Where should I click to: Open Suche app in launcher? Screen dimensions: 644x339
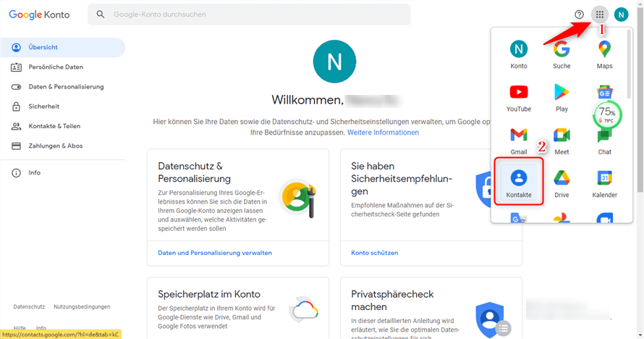click(562, 54)
